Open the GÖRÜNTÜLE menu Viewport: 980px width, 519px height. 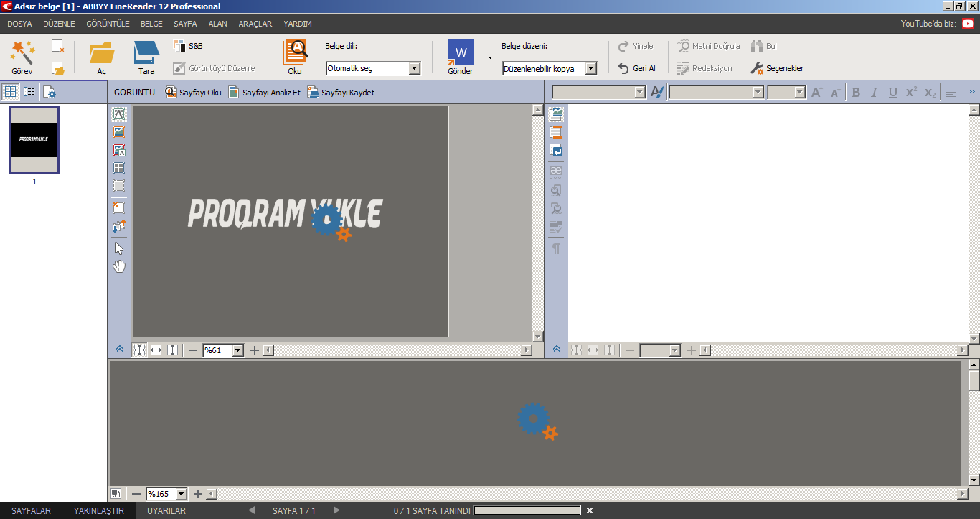coord(108,24)
